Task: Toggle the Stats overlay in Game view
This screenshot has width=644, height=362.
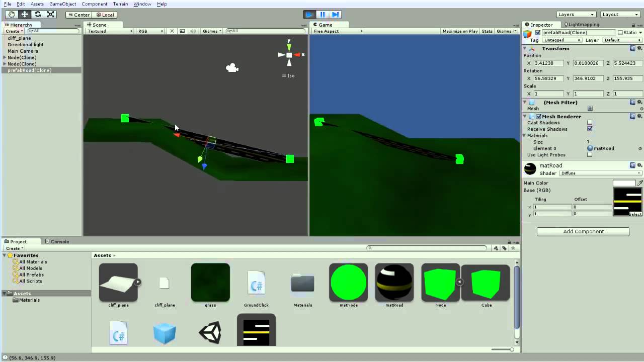Action: tap(487, 31)
